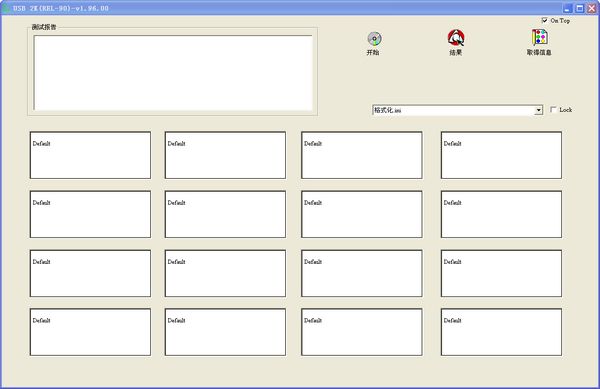Click the 开始 start disc icon
This screenshot has width=600, height=389.
(x=374, y=39)
